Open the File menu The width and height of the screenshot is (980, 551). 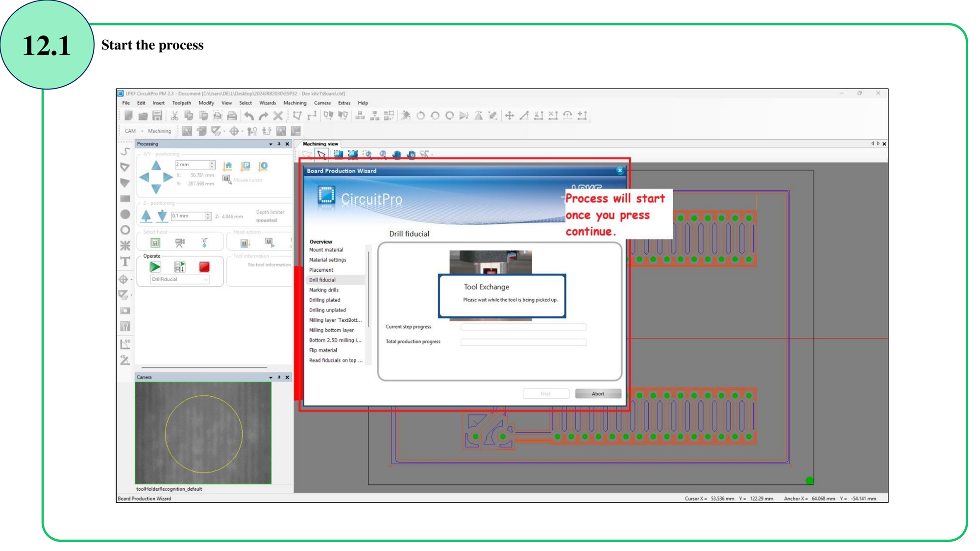coord(126,103)
